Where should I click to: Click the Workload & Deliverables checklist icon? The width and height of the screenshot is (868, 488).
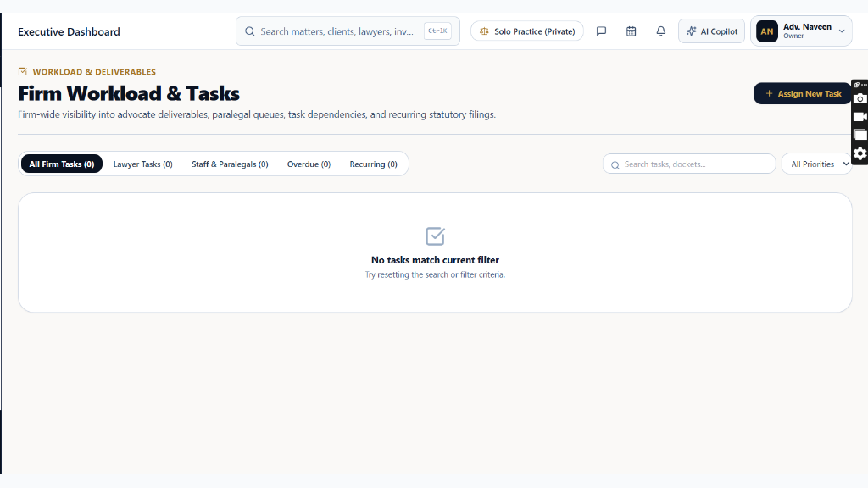(x=23, y=71)
